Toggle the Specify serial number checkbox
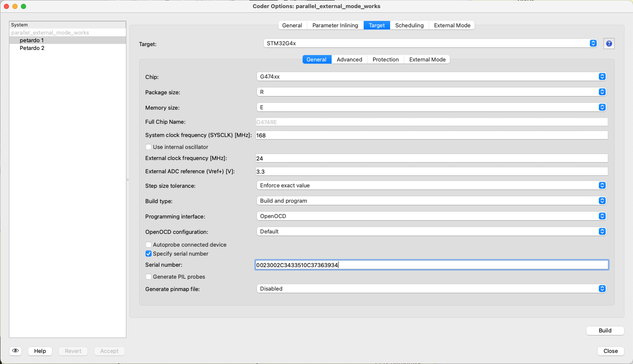This screenshot has height=364, width=633. (x=149, y=253)
